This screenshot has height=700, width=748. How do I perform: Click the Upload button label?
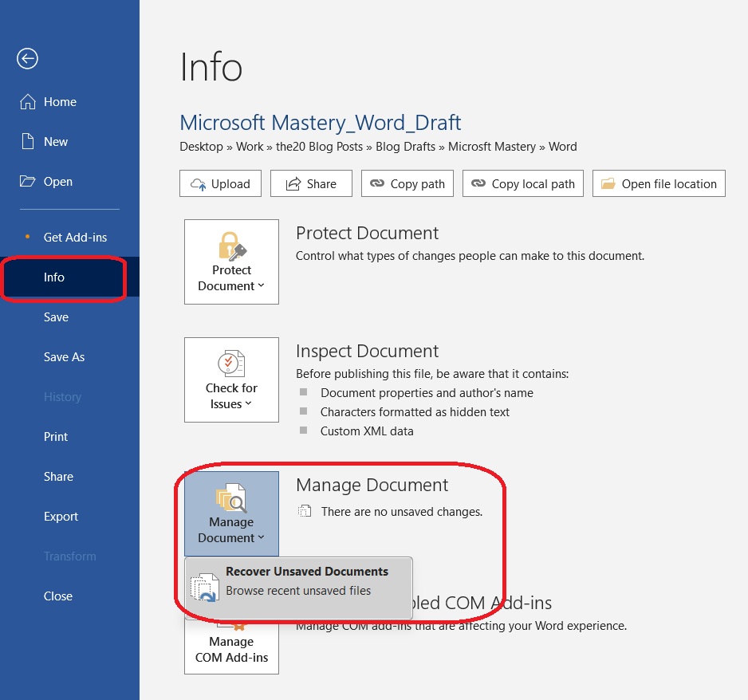coord(230,184)
